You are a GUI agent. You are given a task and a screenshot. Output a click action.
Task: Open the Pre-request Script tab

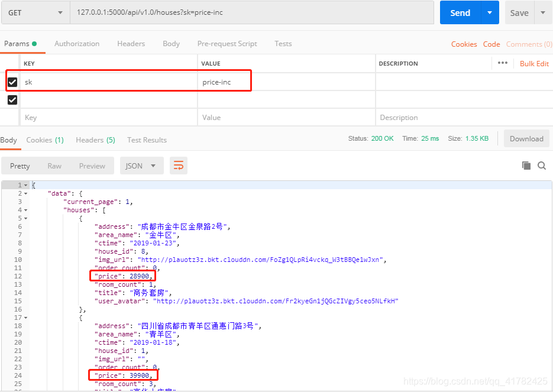point(227,44)
